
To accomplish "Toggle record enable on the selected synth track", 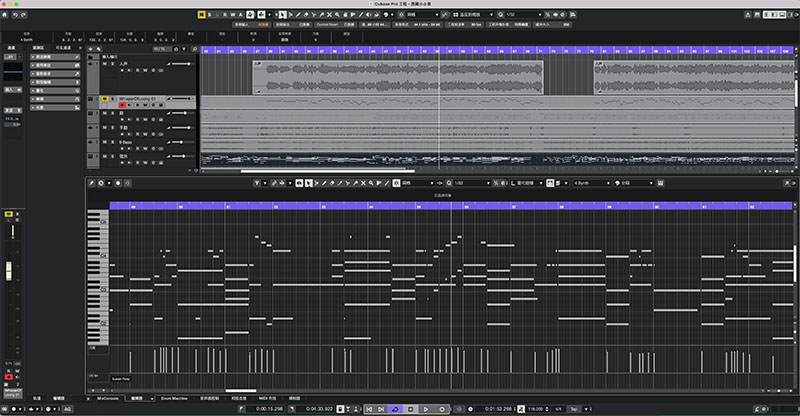I will click(122, 105).
